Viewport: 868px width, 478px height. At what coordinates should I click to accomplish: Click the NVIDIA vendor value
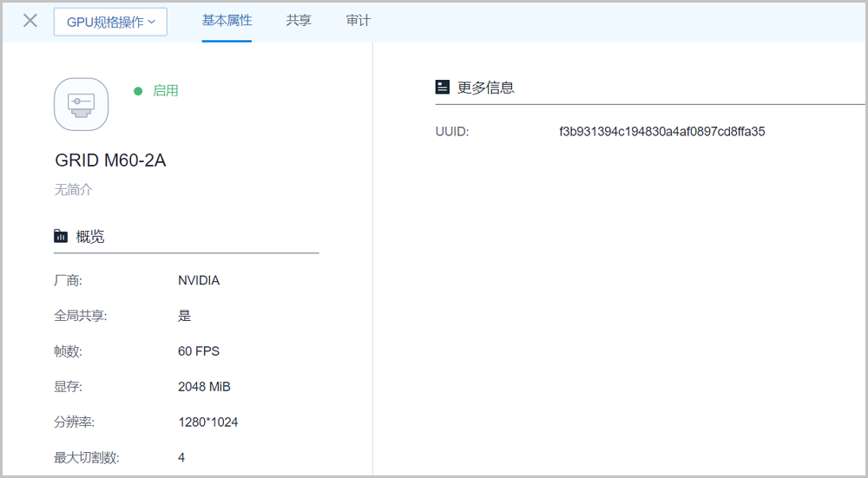(199, 280)
